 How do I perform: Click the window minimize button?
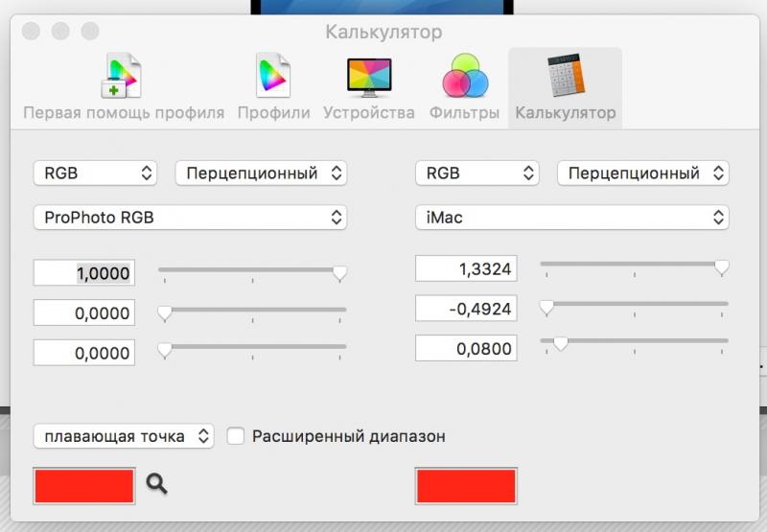pos(60,32)
